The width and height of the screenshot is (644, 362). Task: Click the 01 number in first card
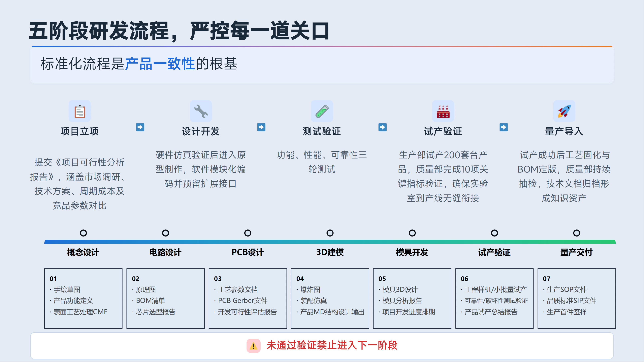click(53, 279)
